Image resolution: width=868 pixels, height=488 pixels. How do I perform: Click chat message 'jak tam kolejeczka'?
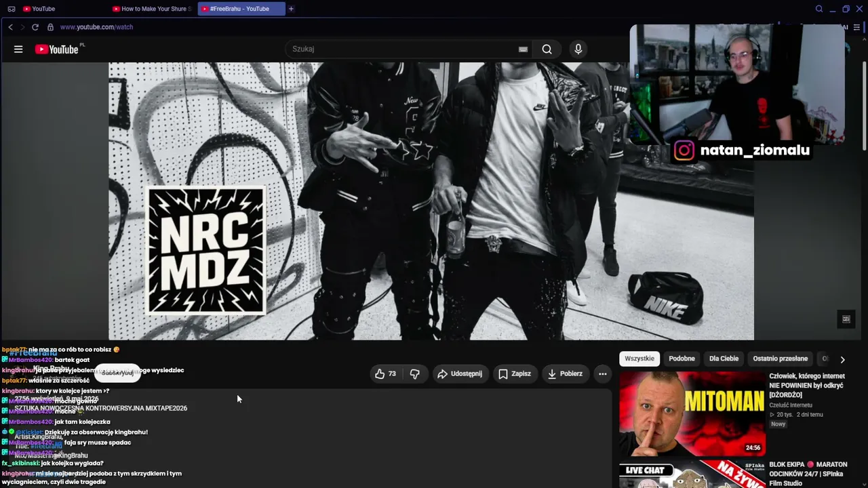click(82, 422)
